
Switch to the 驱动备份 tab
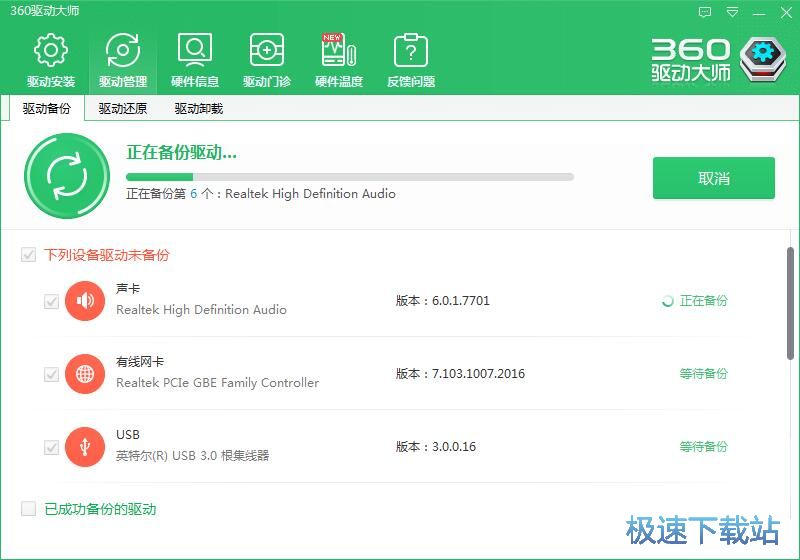pyautogui.click(x=46, y=109)
